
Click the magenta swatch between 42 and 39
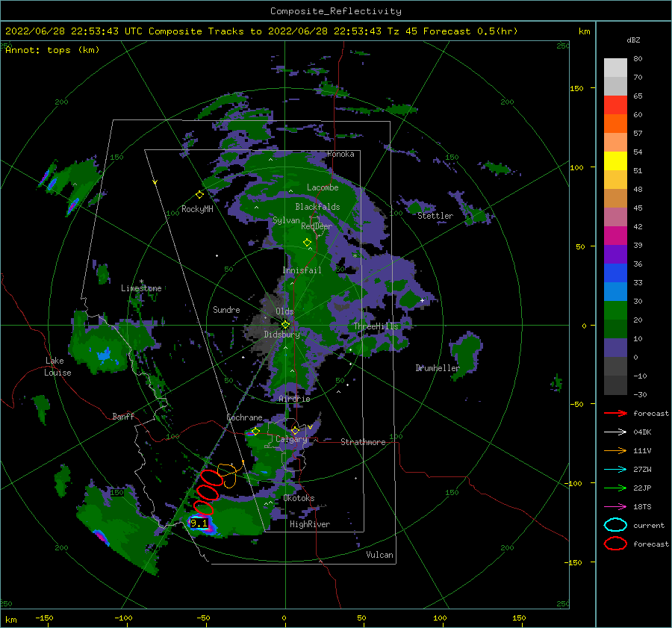click(x=615, y=236)
